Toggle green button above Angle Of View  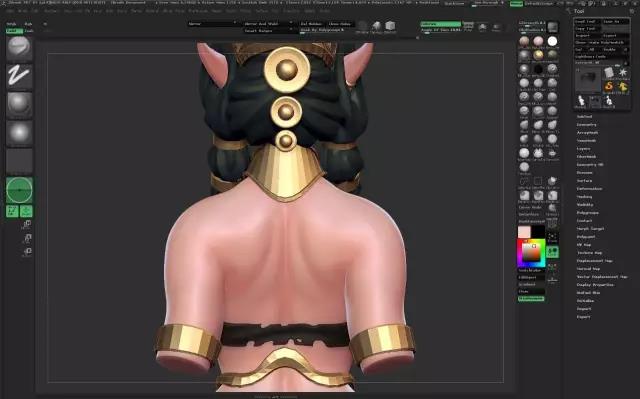440,24
